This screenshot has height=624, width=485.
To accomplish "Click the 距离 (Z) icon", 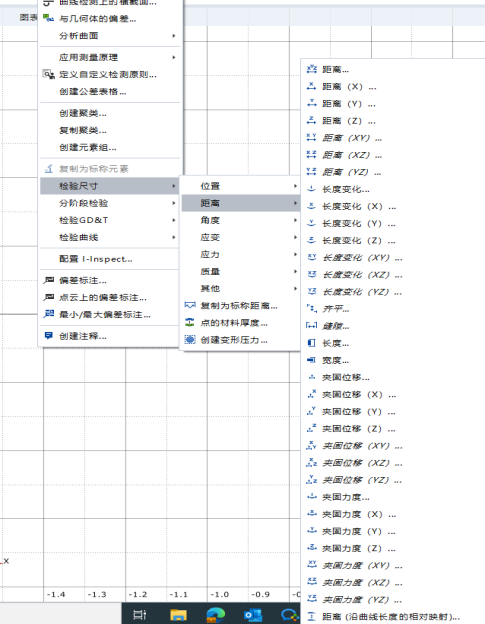I will 312,121.
